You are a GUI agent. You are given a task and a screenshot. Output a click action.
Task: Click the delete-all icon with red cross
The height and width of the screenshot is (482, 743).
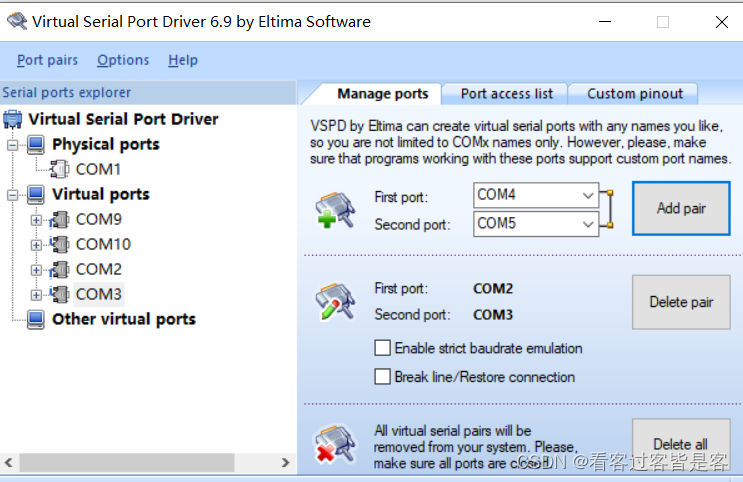335,444
